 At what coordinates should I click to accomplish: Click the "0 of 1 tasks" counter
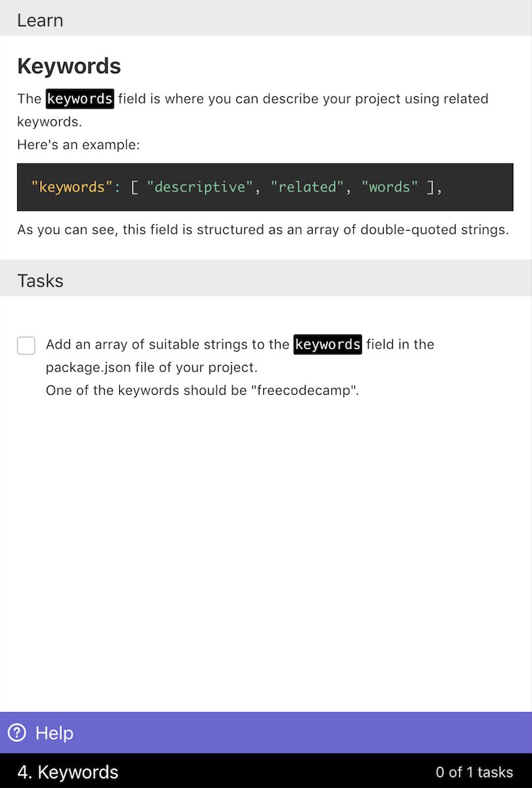pyautogui.click(x=474, y=772)
